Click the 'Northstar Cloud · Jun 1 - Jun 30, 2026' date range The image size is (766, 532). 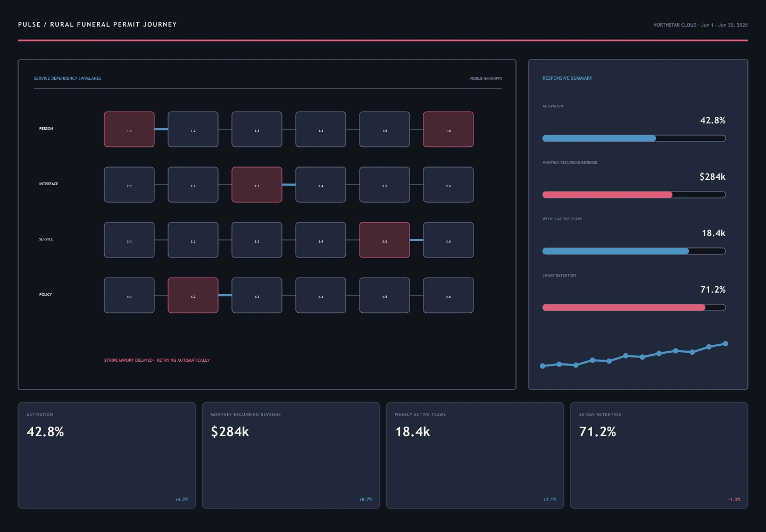[701, 25]
